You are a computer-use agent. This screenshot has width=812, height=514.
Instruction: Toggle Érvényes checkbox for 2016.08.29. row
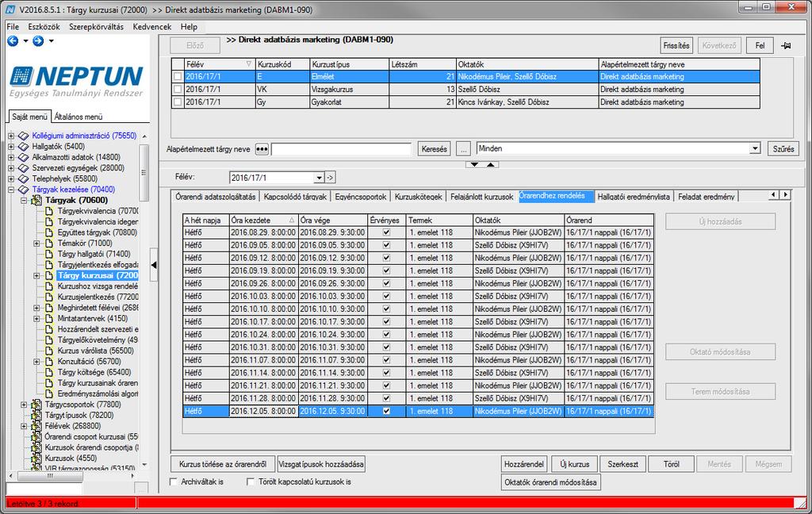coord(386,232)
